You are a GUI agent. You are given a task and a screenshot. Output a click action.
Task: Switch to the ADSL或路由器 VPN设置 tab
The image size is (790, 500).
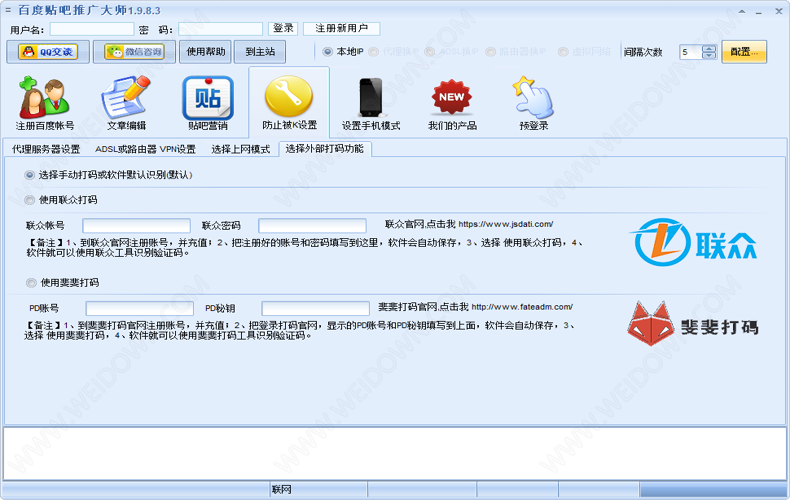coord(145,149)
